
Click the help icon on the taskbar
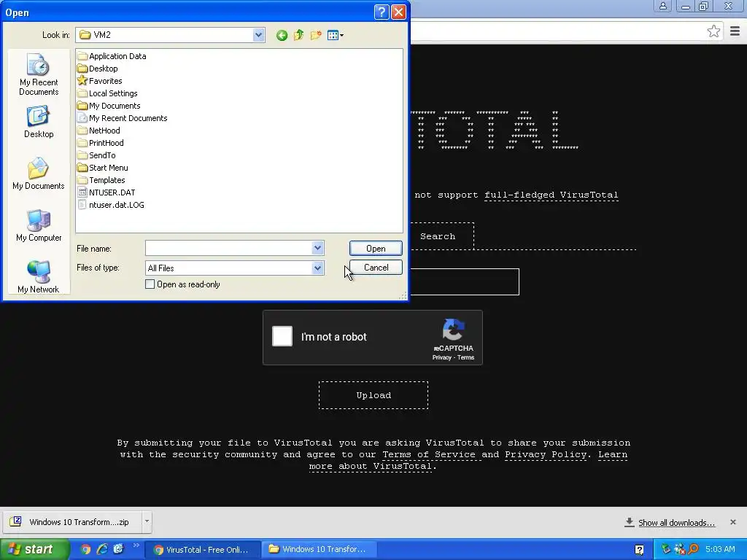[x=639, y=550]
